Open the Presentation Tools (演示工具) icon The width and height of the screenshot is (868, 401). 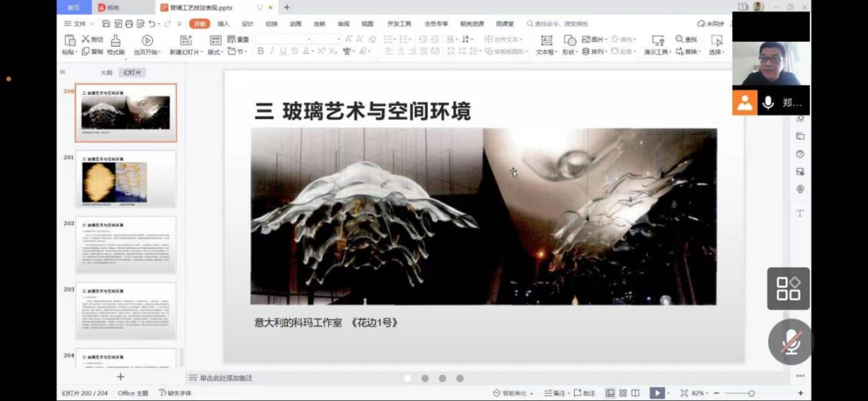point(657,40)
